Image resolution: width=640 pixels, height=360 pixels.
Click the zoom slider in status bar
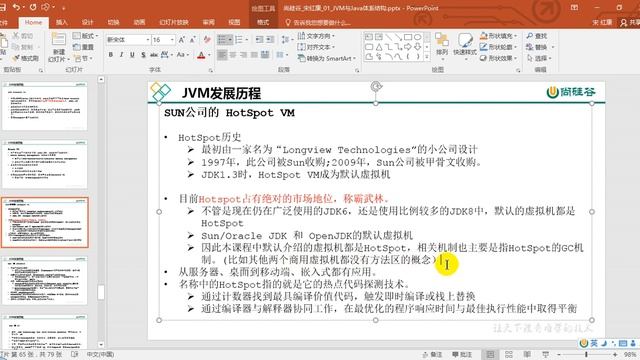[x=587, y=354]
